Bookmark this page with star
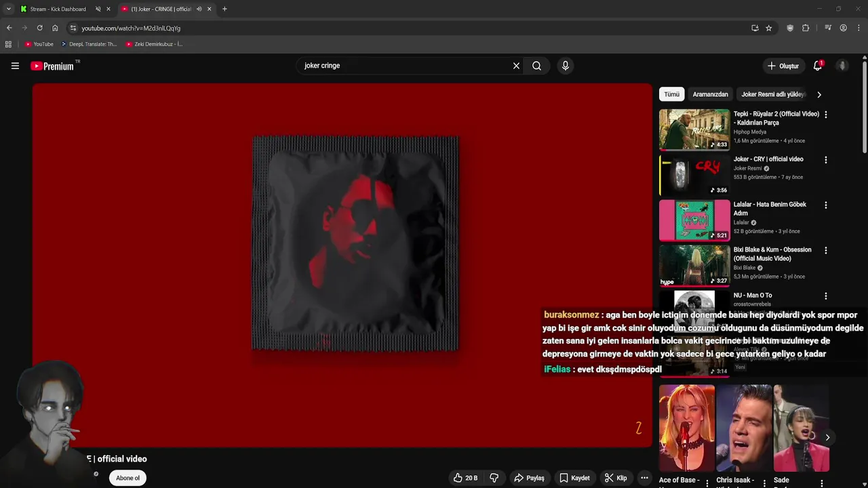 tap(768, 28)
